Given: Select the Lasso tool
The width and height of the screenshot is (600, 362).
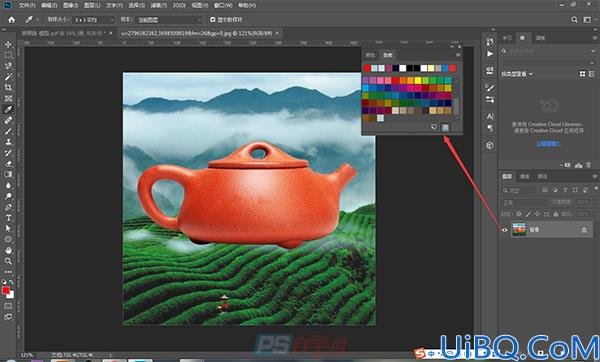Looking at the screenshot, I should 8,66.
